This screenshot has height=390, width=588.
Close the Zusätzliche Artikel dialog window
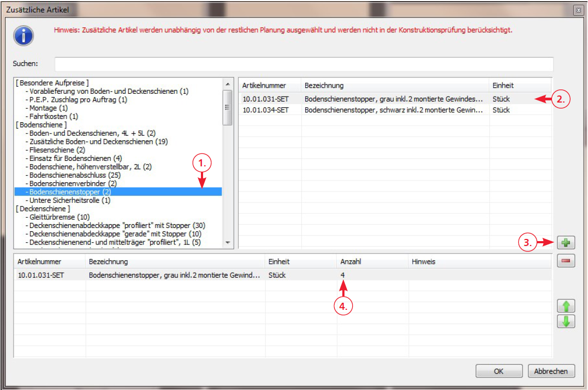point(578,10)
